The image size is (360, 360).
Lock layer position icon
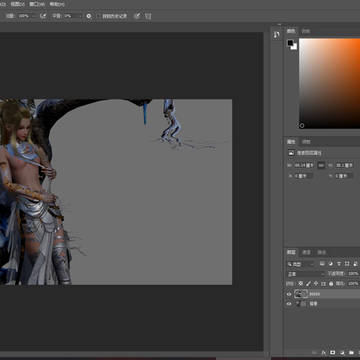(316, 283)
